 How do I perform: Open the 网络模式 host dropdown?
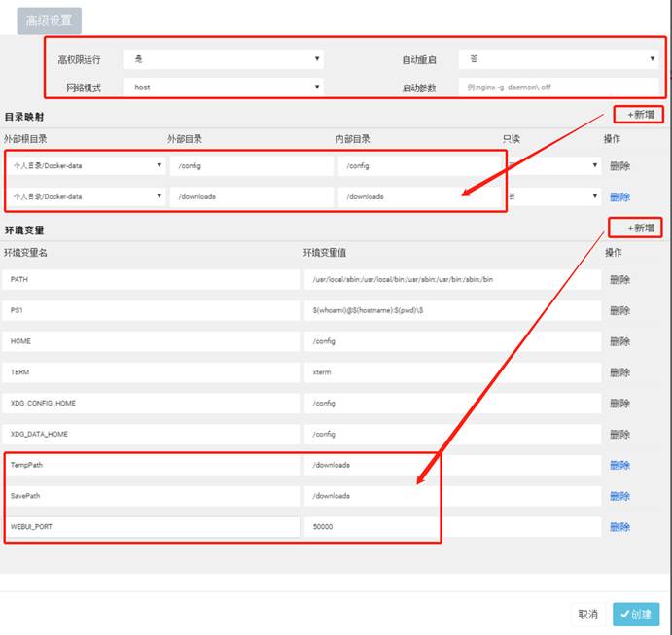pos(223,87)
